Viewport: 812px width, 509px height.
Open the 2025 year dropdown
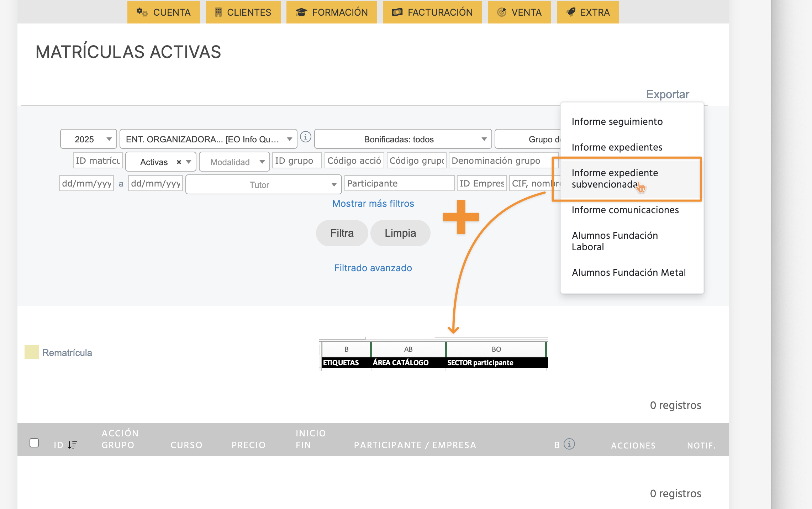pos(89,139)
